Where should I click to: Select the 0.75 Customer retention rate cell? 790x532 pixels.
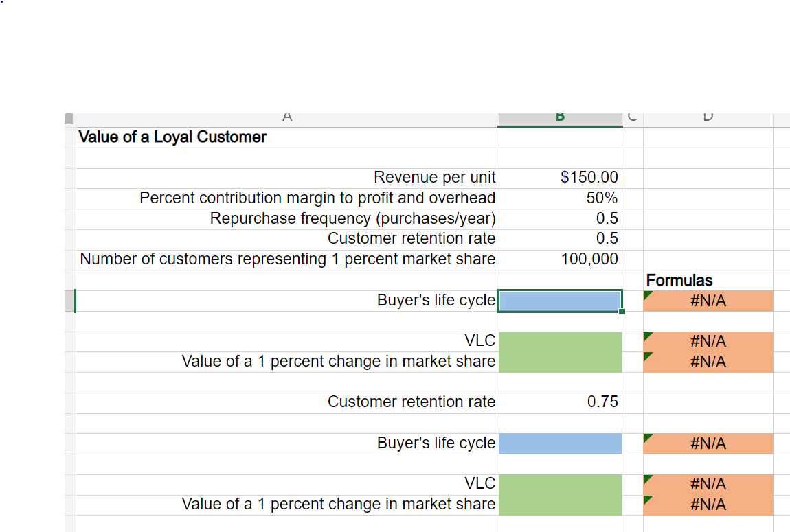[x=559, y=402]
